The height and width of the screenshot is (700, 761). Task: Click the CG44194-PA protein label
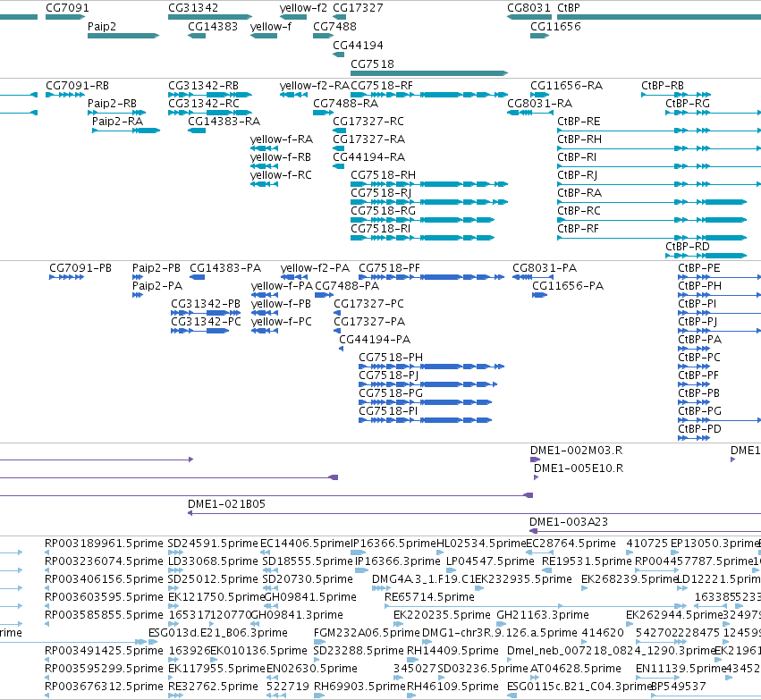pos(375,340)
